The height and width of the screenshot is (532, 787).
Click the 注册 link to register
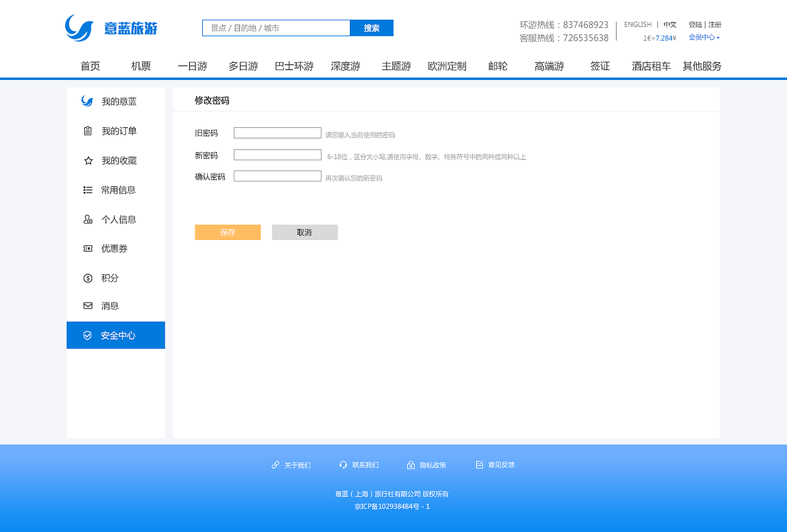click(x=715, y=24)
